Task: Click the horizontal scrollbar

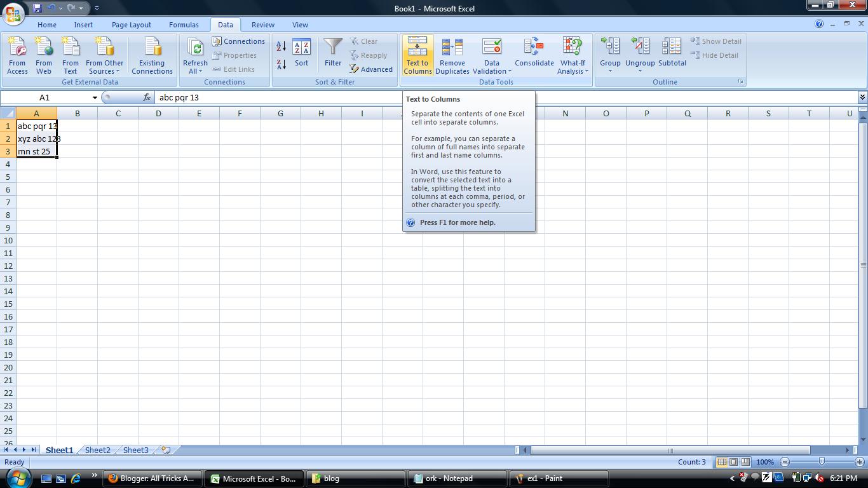Action: (670, 450)
